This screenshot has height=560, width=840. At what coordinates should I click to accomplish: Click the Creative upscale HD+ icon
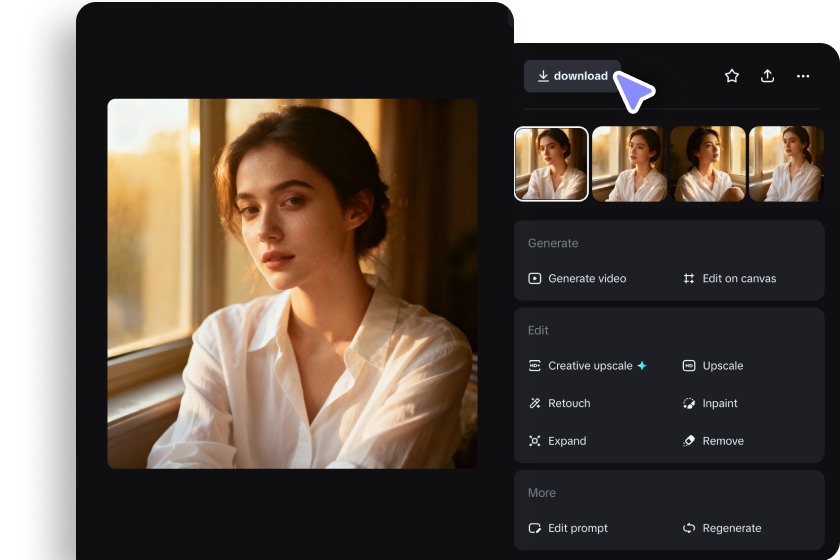coord(535,366)
